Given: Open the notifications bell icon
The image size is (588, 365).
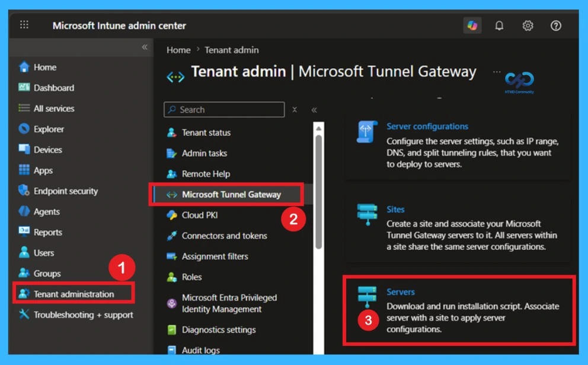Looking at the screenshot, I should click(499, 26).
